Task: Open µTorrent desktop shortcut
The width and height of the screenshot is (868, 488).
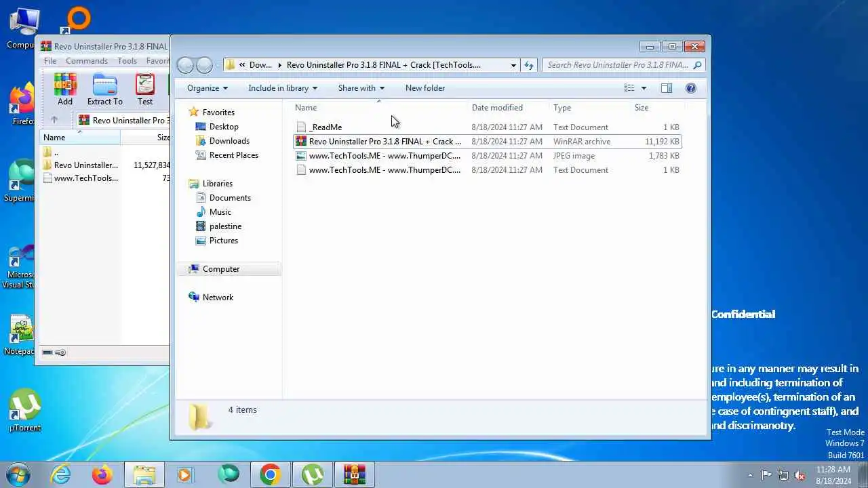Action: point(24,411)
